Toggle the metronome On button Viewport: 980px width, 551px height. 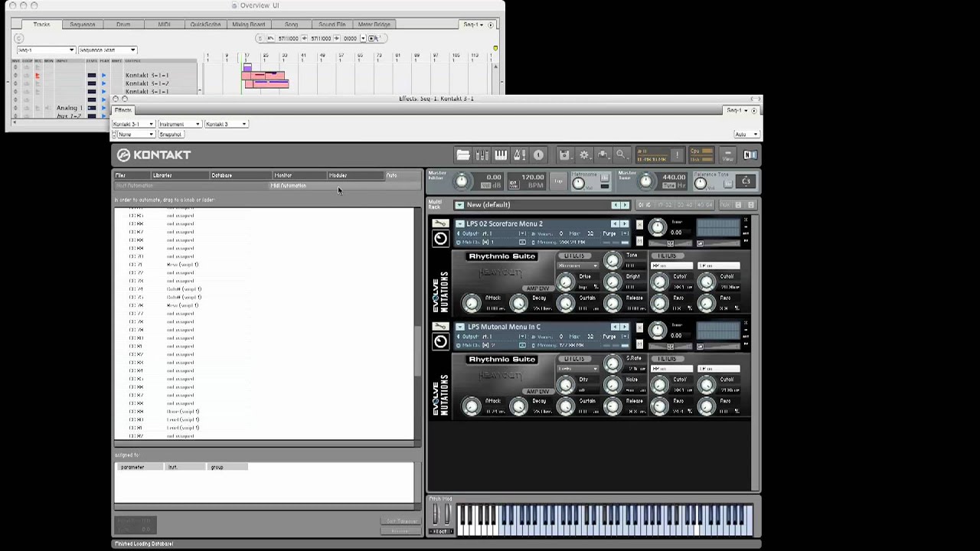click(x=605, y=178)
